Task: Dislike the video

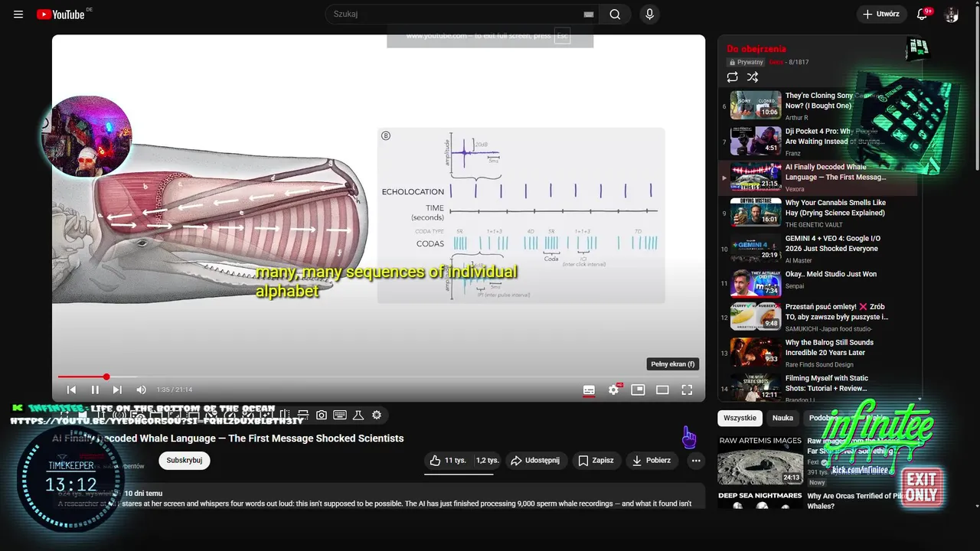Action: click(x=487, y=461)
